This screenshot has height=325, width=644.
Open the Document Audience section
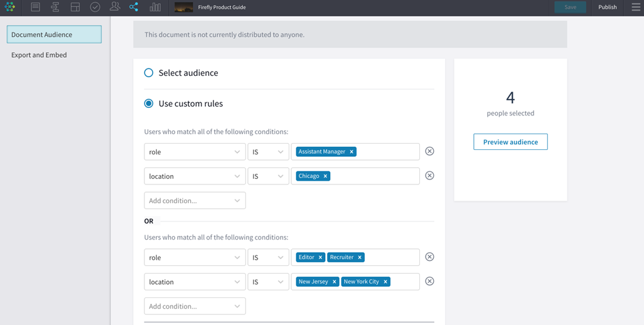[54, 35]
